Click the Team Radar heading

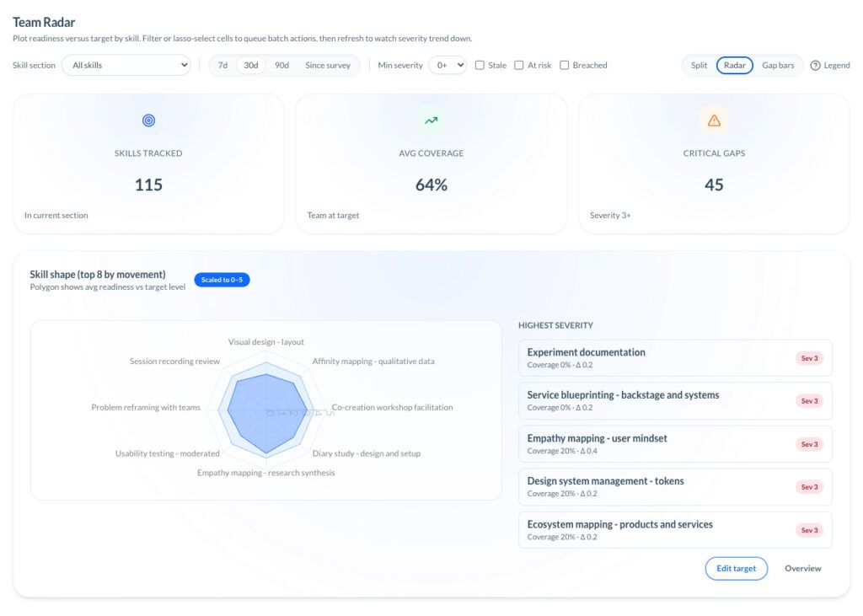[44, 22]
